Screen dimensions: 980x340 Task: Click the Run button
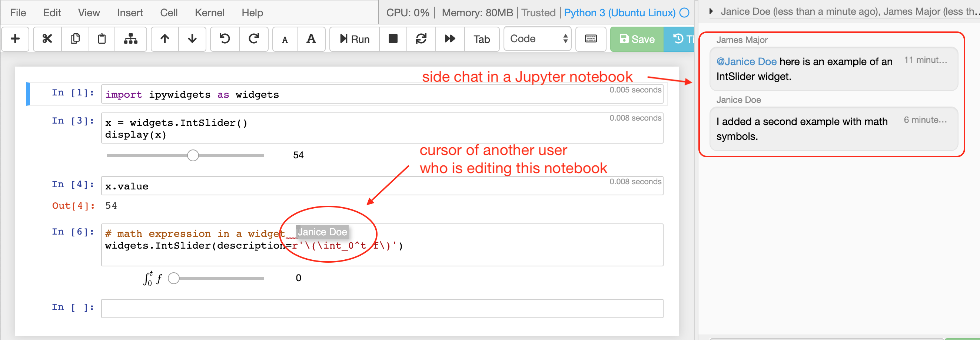click(x=354, y=39)
